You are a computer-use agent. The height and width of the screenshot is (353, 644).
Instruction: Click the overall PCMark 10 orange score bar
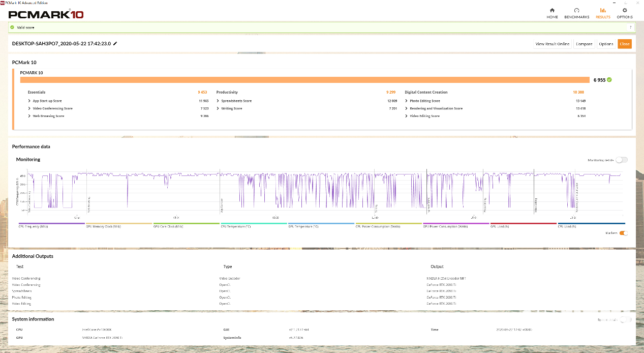tap(304, 80)
